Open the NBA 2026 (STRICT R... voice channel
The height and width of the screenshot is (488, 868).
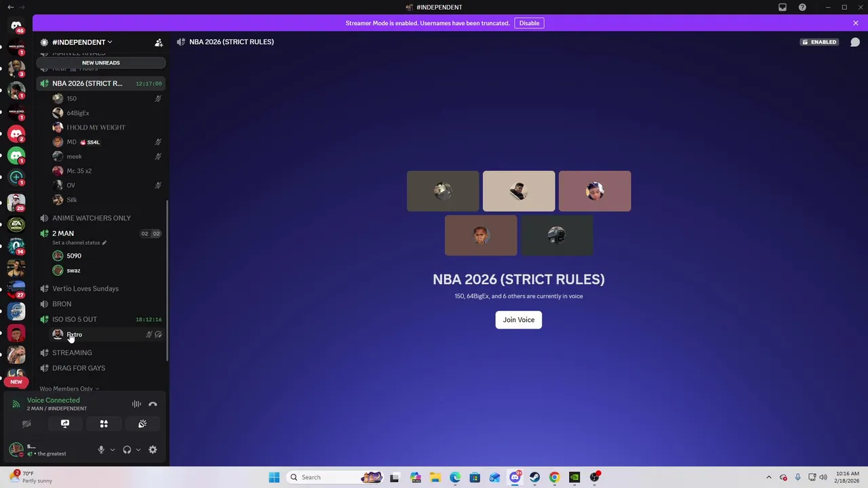pyautogui.click(x=100, y=83)
